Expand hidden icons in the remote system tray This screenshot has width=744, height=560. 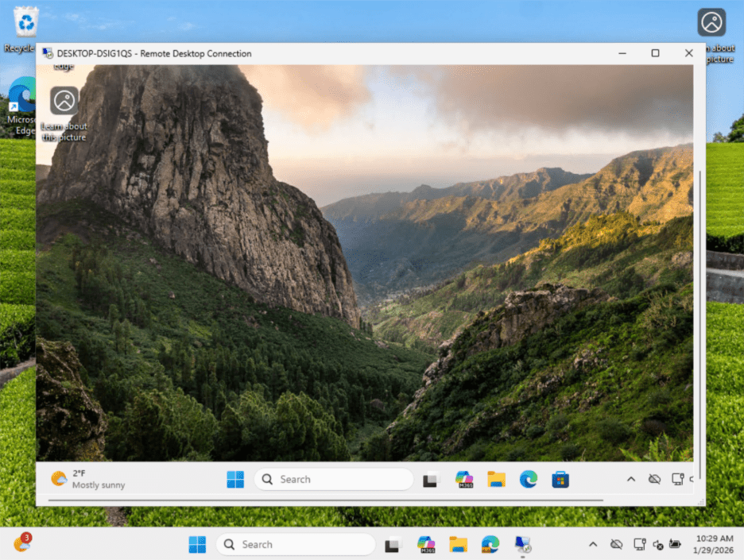[630, 479]
